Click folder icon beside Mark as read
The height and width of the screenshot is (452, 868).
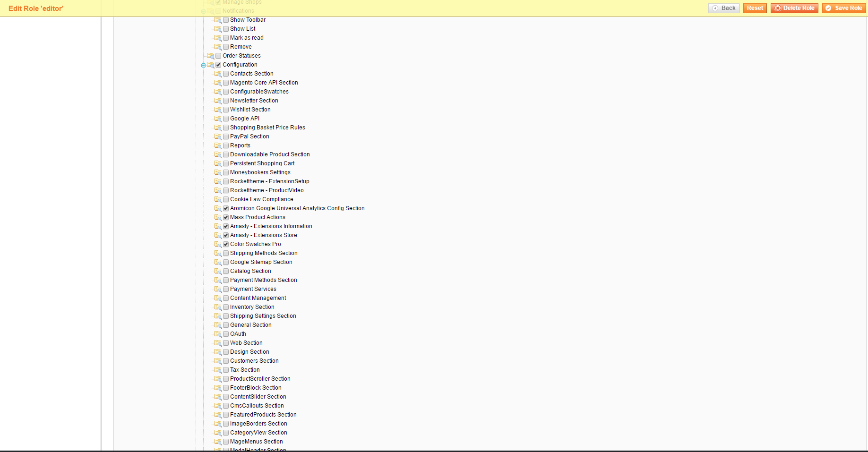coord(218,38)
